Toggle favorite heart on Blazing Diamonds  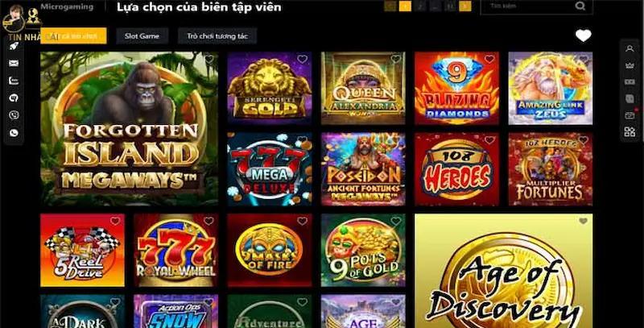pos(489,59)
